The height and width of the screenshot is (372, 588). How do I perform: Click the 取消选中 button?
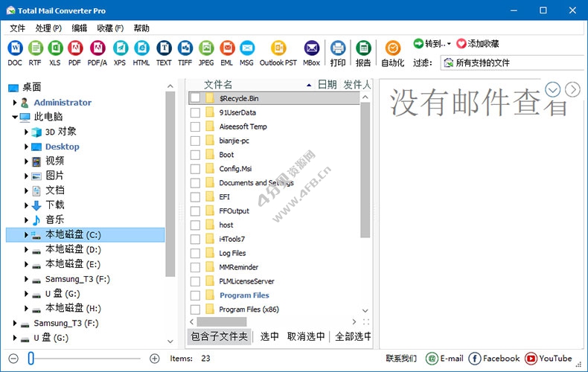point(306,336)
